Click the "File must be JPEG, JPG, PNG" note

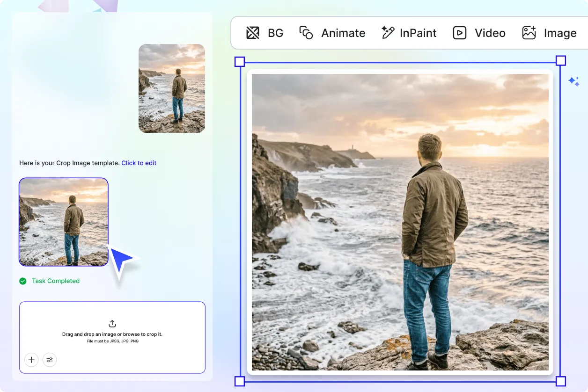(112, 341)
